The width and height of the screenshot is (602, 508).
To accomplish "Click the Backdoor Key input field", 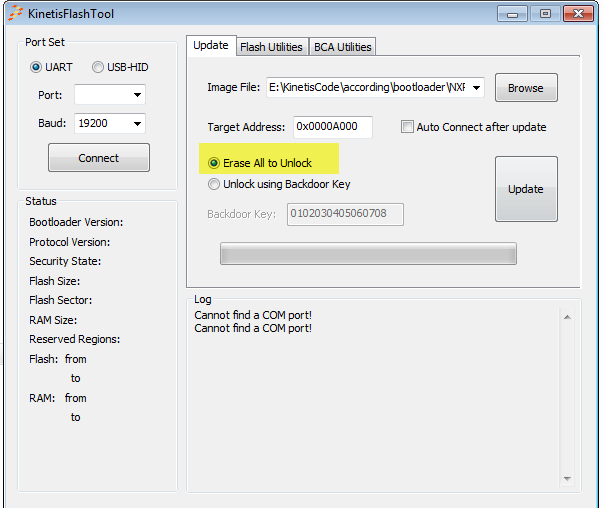I will click(x=345, y=214).
